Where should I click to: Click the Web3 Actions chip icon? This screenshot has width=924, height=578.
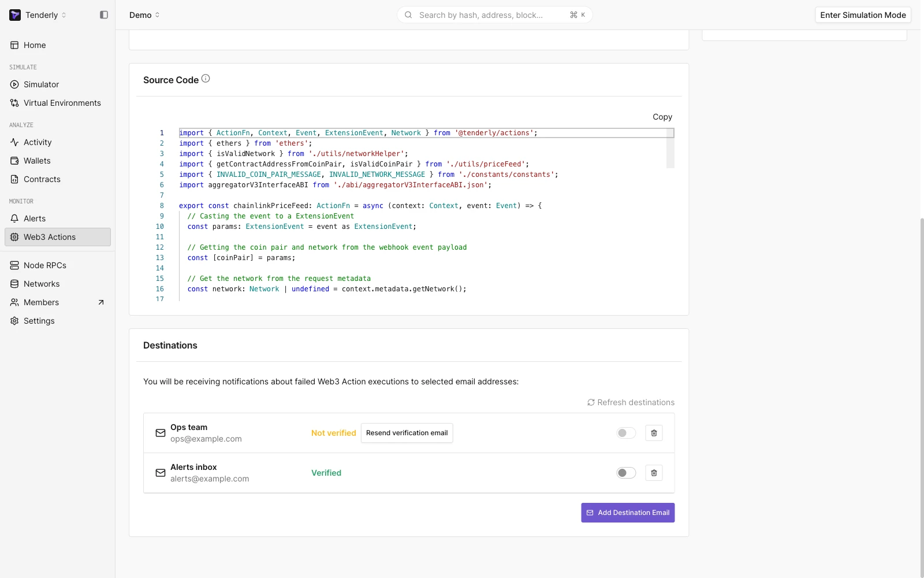coord(14,237)
